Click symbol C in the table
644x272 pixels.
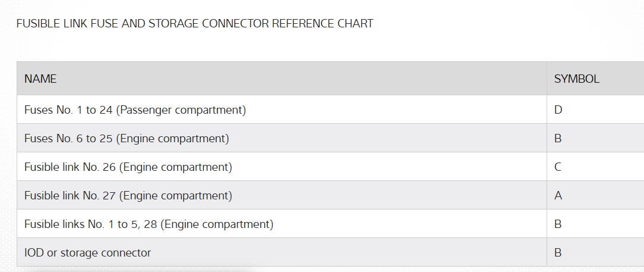pos(558,167)
